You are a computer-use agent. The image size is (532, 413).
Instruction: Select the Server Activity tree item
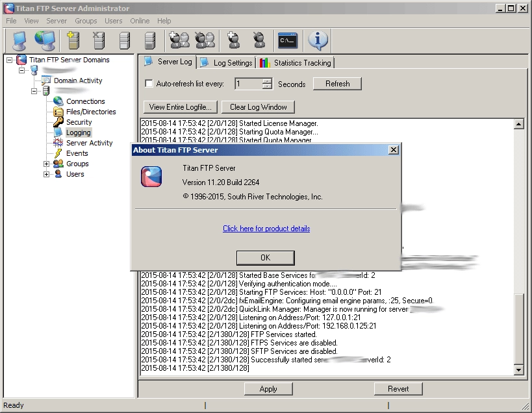pyautogui.click(x=89, y=143)
